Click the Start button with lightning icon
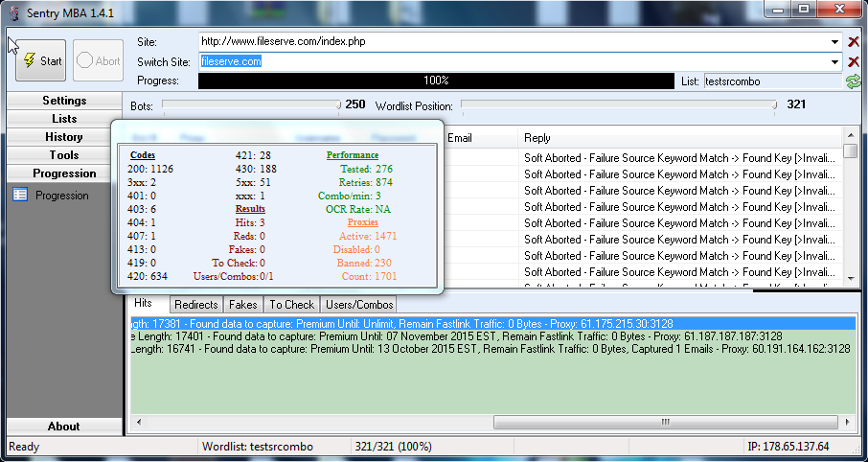The height and width of the screenshot is (462, 868). coord(40,60)
